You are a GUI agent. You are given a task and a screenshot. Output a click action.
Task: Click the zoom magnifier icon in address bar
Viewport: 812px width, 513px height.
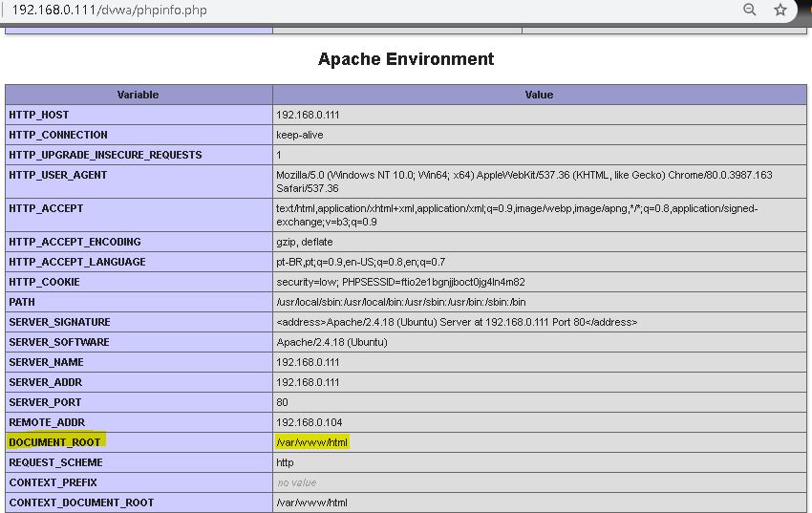tap(750, 10)
